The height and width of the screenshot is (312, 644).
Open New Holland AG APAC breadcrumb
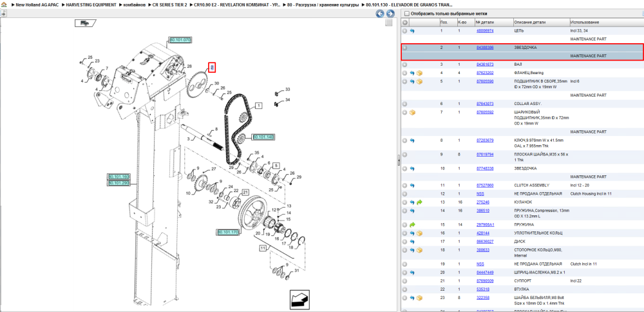click(37, 5)
